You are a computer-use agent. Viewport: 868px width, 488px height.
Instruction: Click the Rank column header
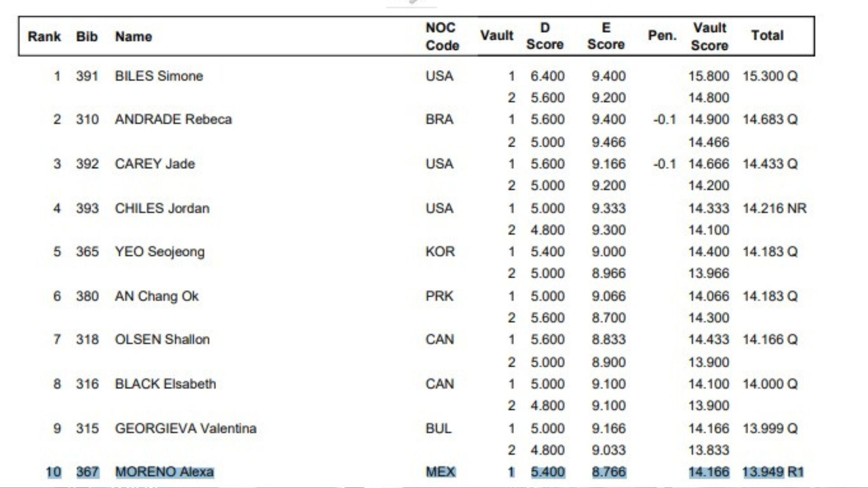tap(44, 37)
